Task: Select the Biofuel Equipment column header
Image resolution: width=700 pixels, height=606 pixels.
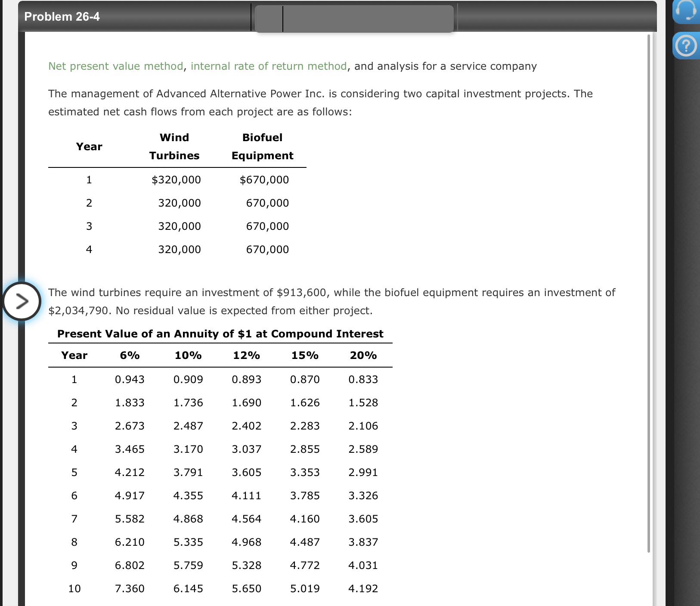Action: point(262,146)
